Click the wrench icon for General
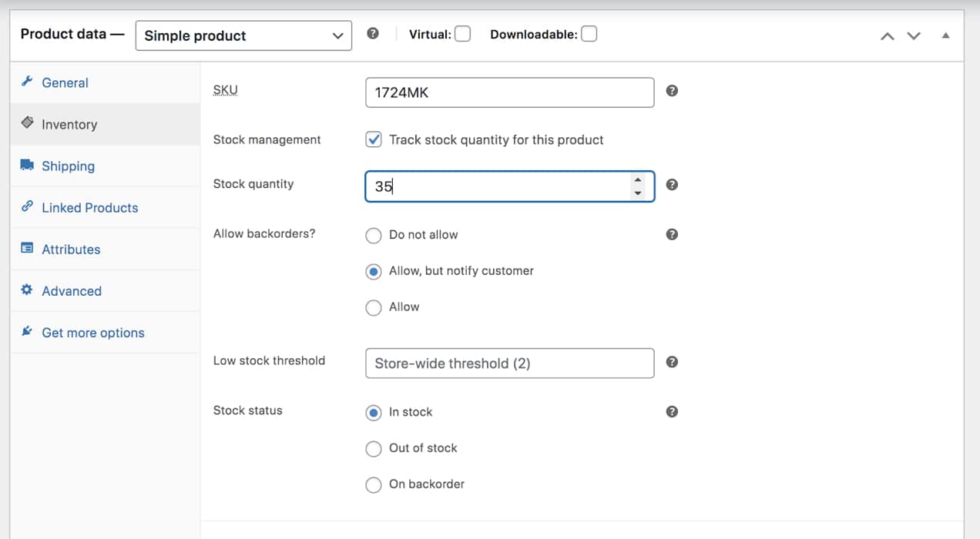The width and height of the screenshot is (980, 539). 27,82
